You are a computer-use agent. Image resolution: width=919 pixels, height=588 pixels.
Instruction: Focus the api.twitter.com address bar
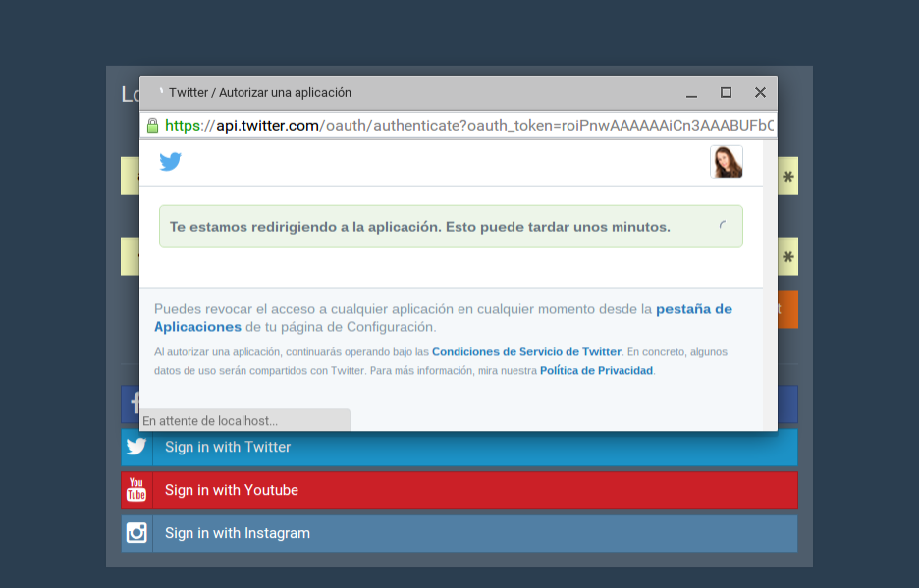[459, 126]
